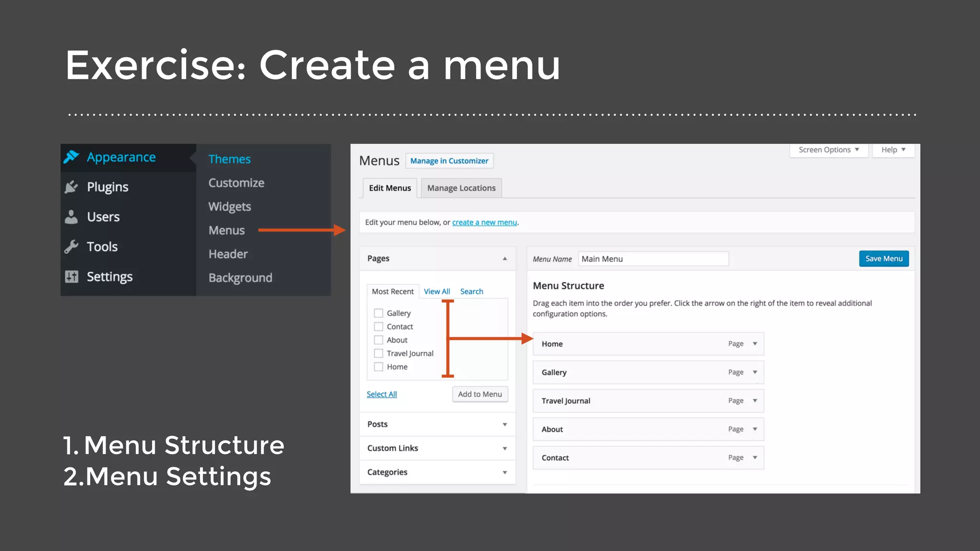980x551 pixels.
Task: Expand the Contact menu item arrow
Action: click(x=755, y=458)
